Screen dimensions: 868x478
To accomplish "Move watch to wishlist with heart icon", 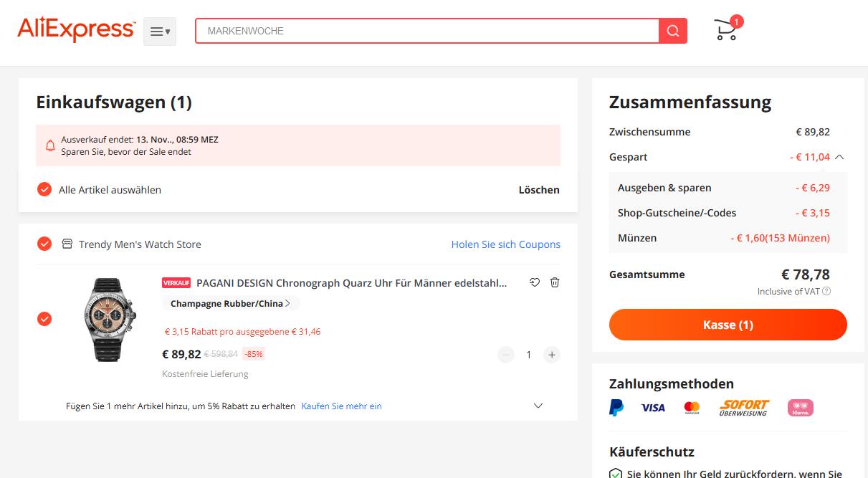I will [535, 283].
